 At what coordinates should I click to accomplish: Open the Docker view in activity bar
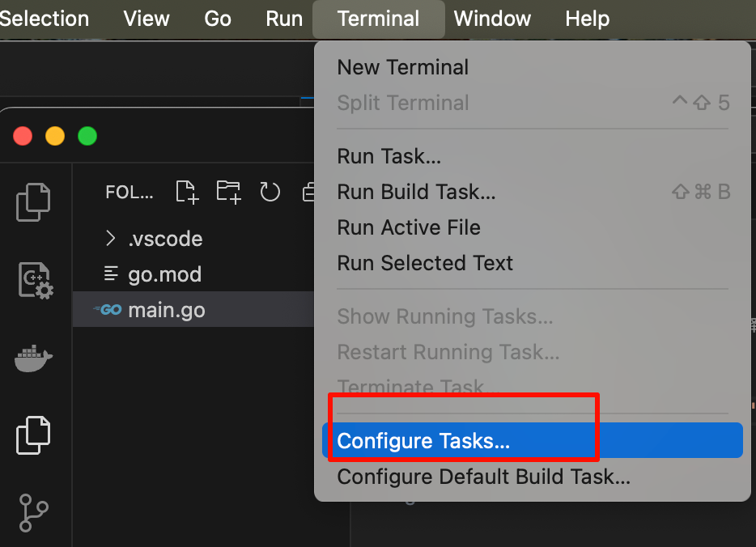34,358
